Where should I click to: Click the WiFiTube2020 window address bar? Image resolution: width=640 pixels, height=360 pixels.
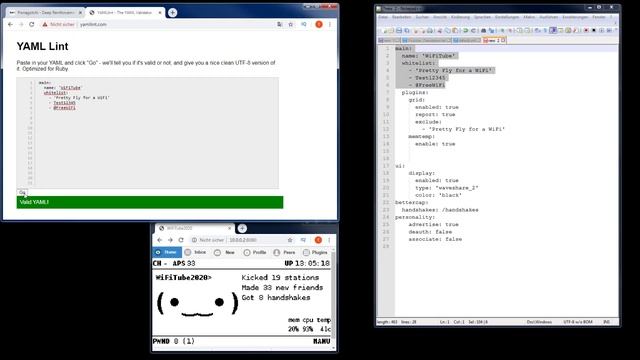pos(237,240)
